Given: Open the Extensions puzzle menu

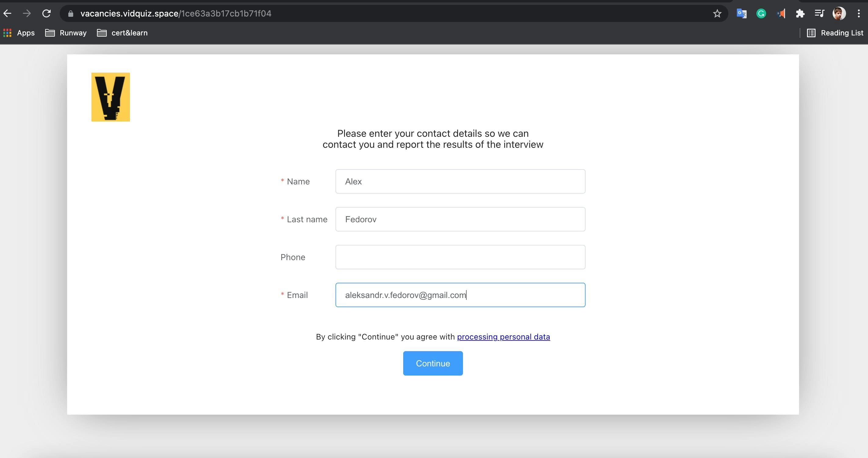Looking at the screenshot, I should tap(800, 13).
